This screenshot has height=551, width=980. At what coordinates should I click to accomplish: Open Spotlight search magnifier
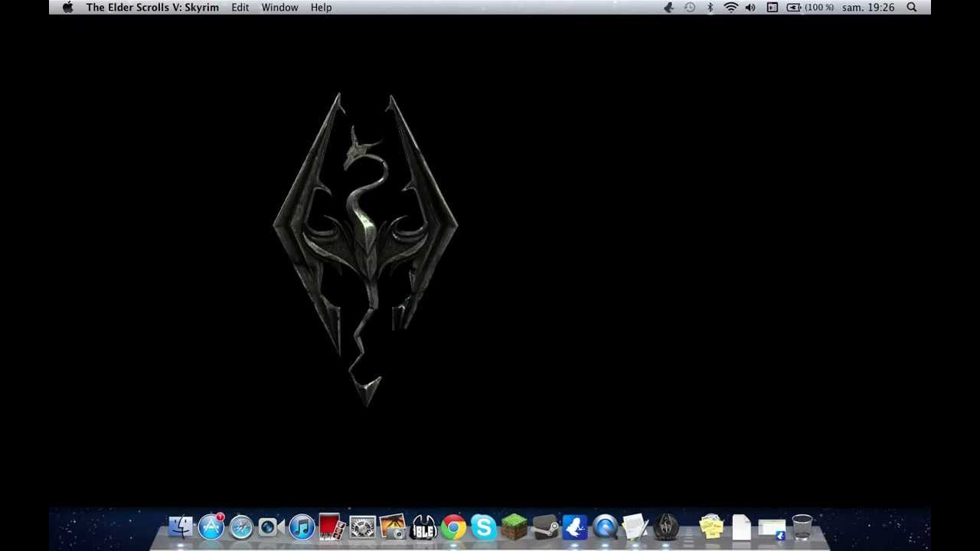point(912,7)
